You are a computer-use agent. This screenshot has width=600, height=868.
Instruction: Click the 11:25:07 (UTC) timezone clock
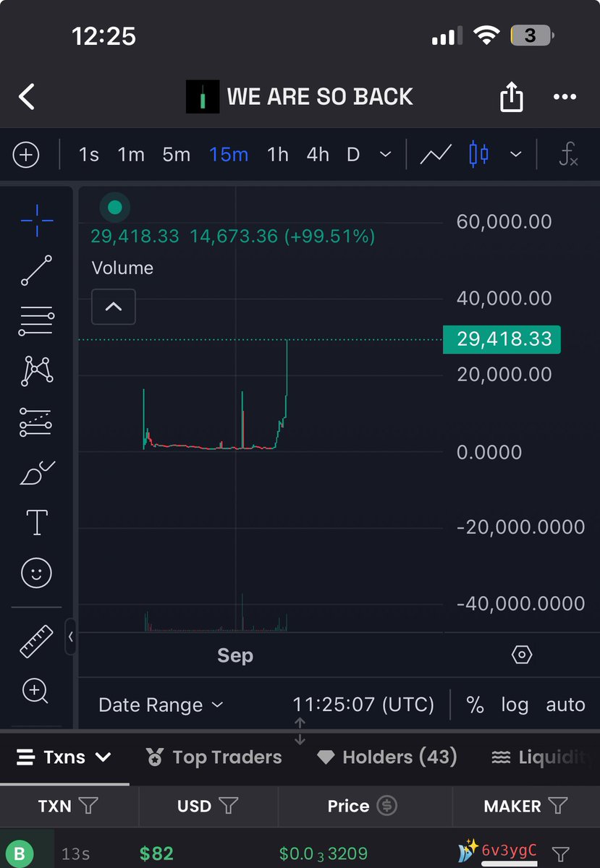363,705
